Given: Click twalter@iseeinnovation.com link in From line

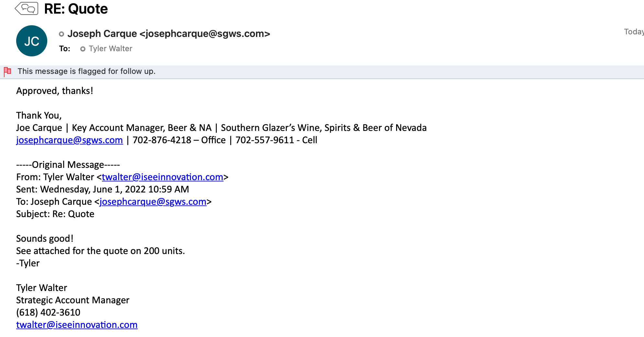Looking at the screenshot, I should [x=162, y=177].
